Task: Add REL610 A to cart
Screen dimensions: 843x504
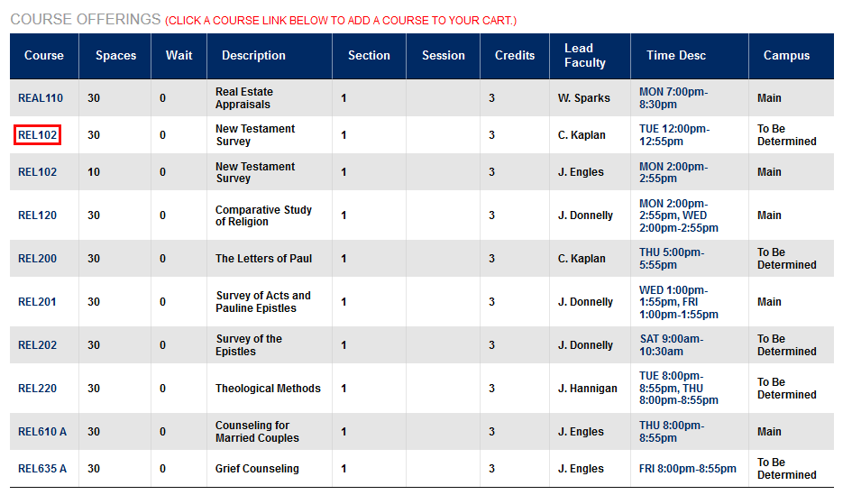Action: 42,431
